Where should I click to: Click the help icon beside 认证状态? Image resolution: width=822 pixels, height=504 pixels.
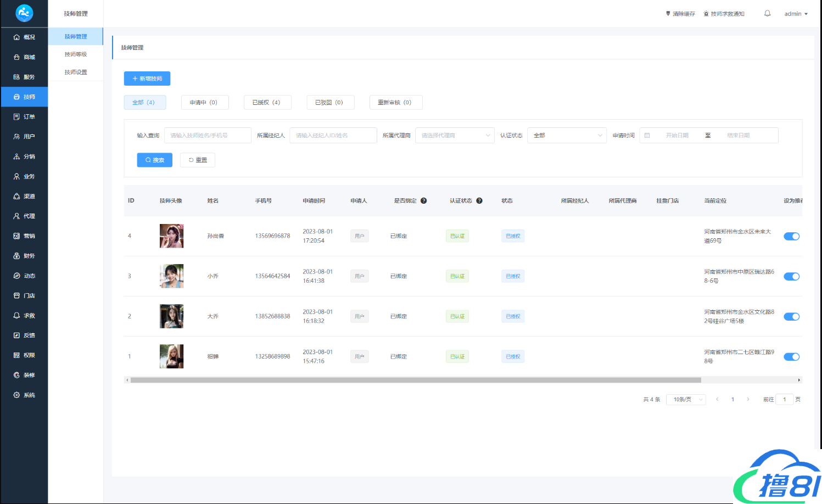pos(479,201)
